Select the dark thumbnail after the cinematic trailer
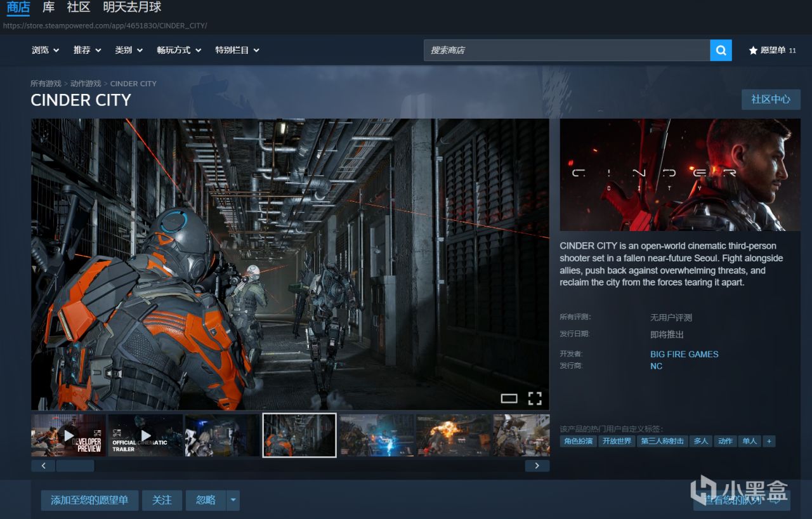Viewport: 812px width, 519px height. tap(222, 435)
